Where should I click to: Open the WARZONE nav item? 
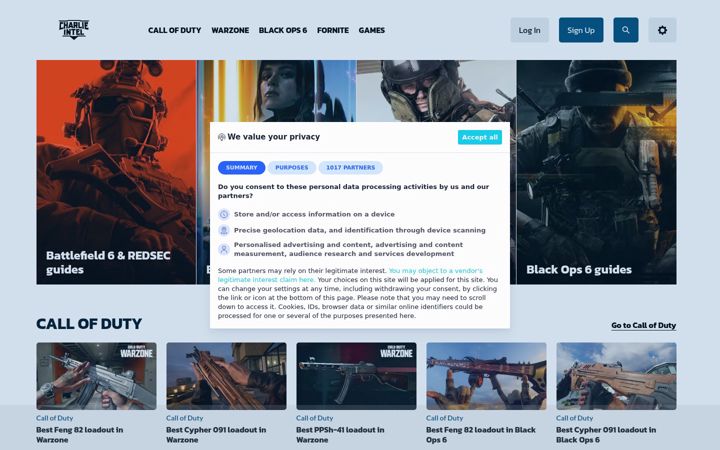(230, 30)
